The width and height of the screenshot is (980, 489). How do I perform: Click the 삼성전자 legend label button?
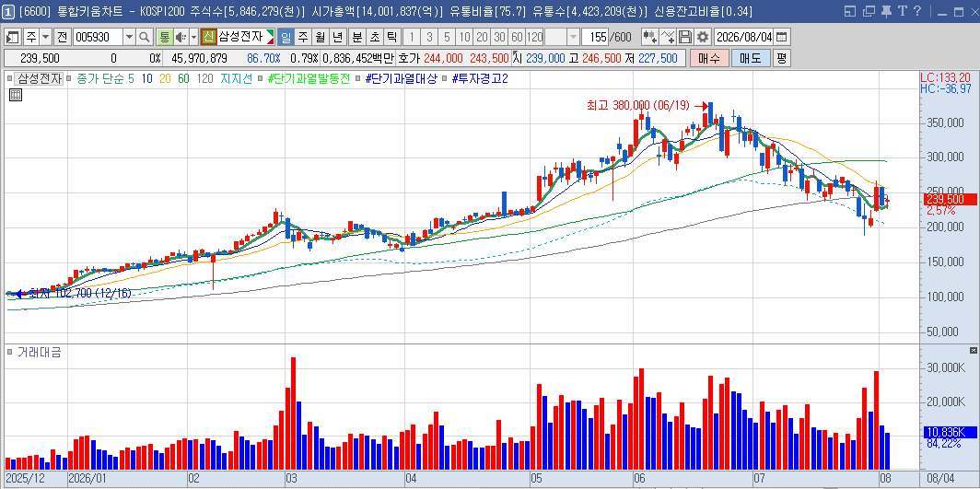[x=40, y=79]
